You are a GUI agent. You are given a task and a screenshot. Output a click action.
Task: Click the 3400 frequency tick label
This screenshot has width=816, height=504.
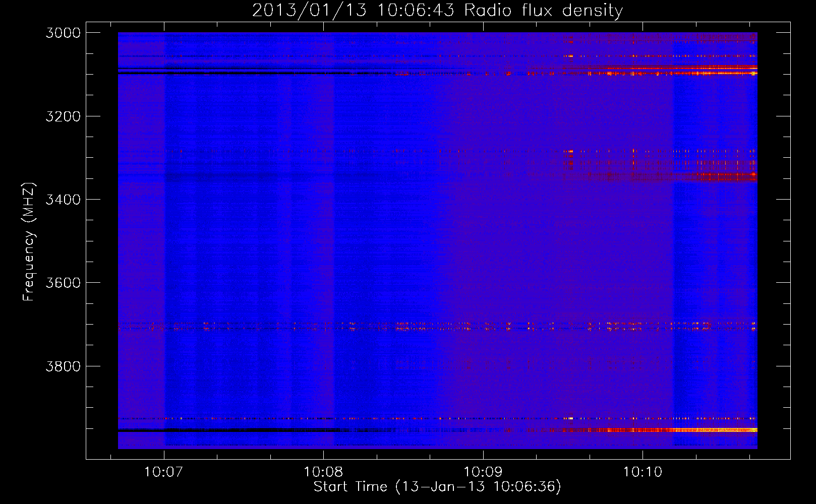pos(63,200)
